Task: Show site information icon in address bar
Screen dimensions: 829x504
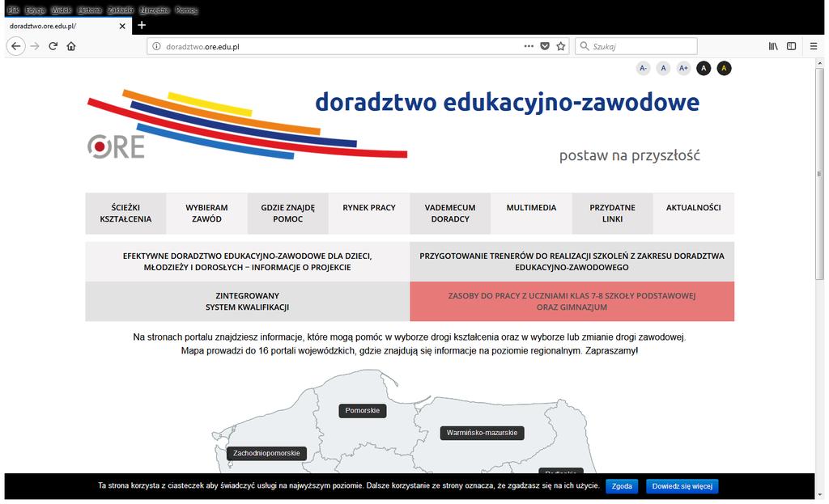Action: click(x=156, y=46)
